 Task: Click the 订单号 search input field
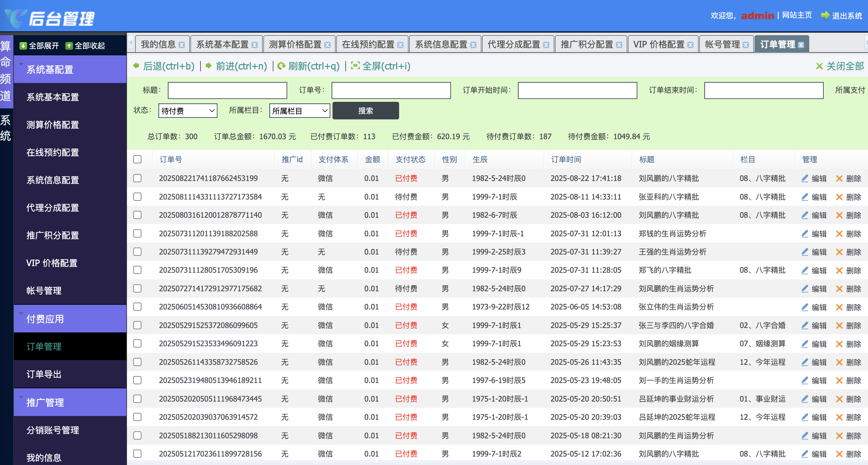[391, 90]
